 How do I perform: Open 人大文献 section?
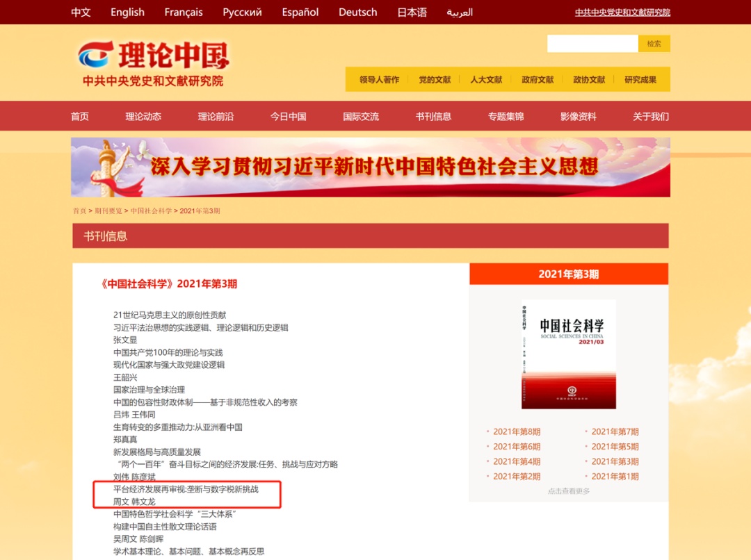tap(486, 79)
